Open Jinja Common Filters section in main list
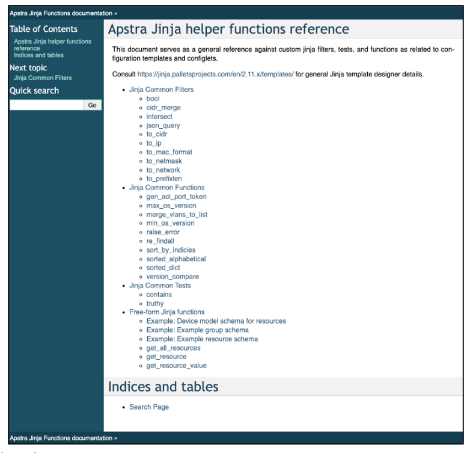Viewport: 476px width, 453px height. 162,90
